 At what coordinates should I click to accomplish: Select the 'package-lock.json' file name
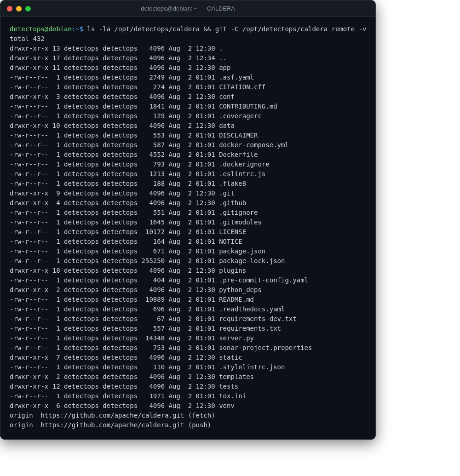252,261
